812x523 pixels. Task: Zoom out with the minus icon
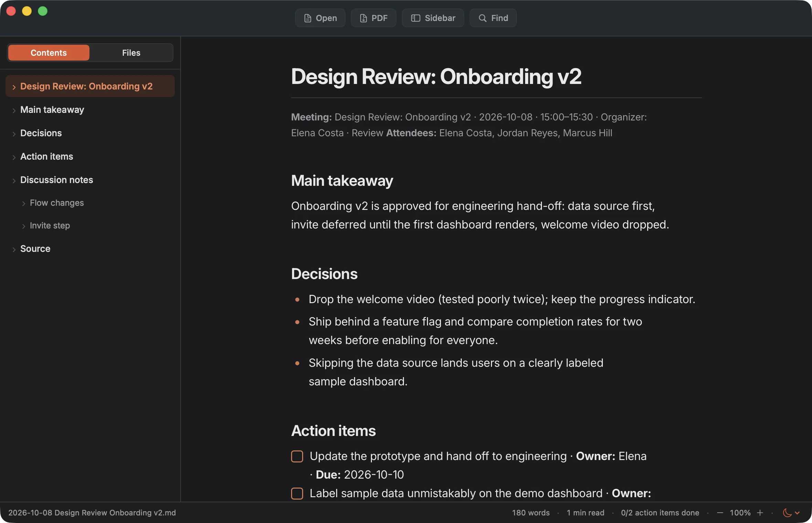coord(720,513)
